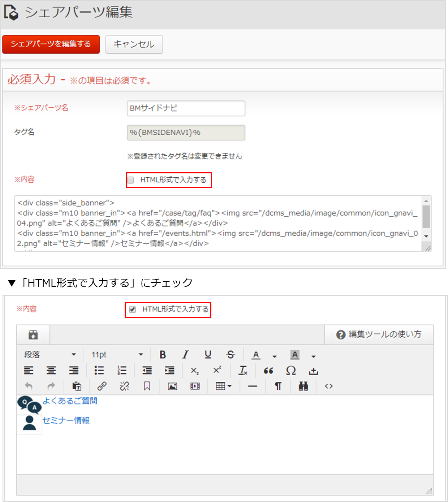Click the Bold formatting icon
This screenshot has width=448, height=502.
pyautogui.click(x=163, y=355)
